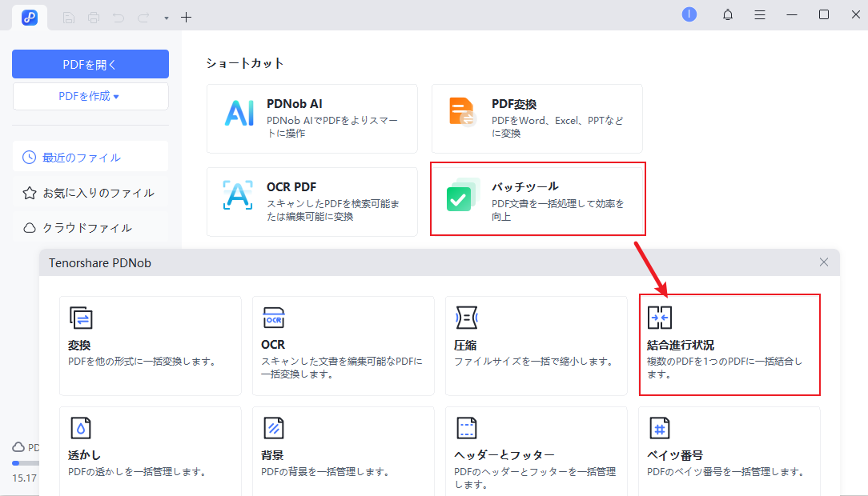Open the PDNob AI shortcut card

(x=312, y=118)
